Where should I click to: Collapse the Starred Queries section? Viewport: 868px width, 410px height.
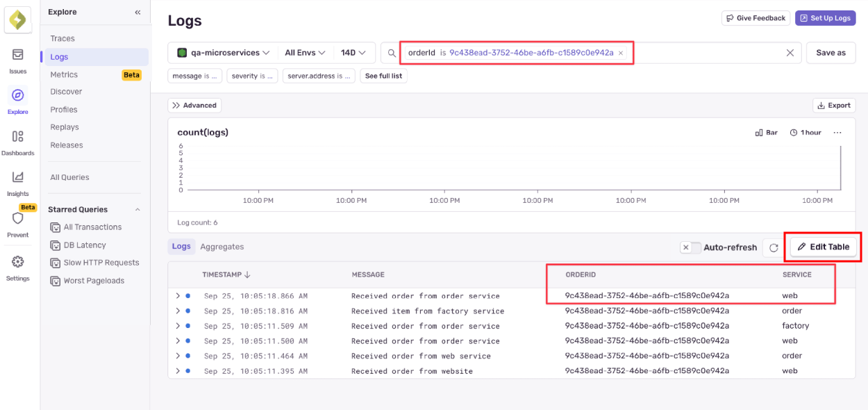(137, 209)
